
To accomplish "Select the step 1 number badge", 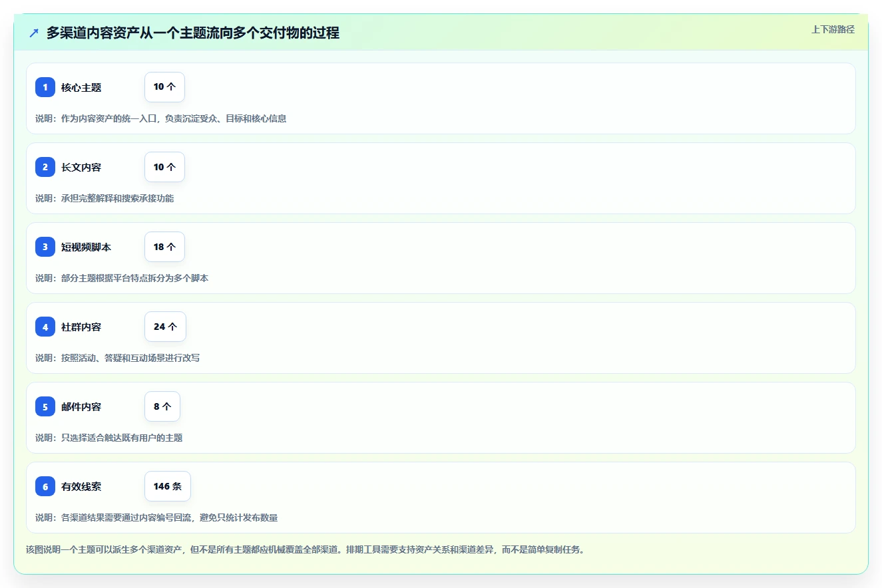I will pos(45,87).
